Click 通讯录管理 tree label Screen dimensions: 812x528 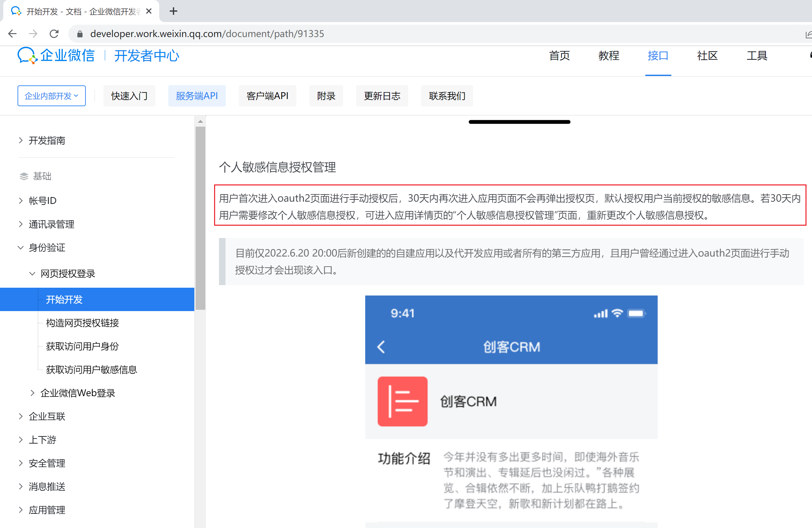click(52, 224)
